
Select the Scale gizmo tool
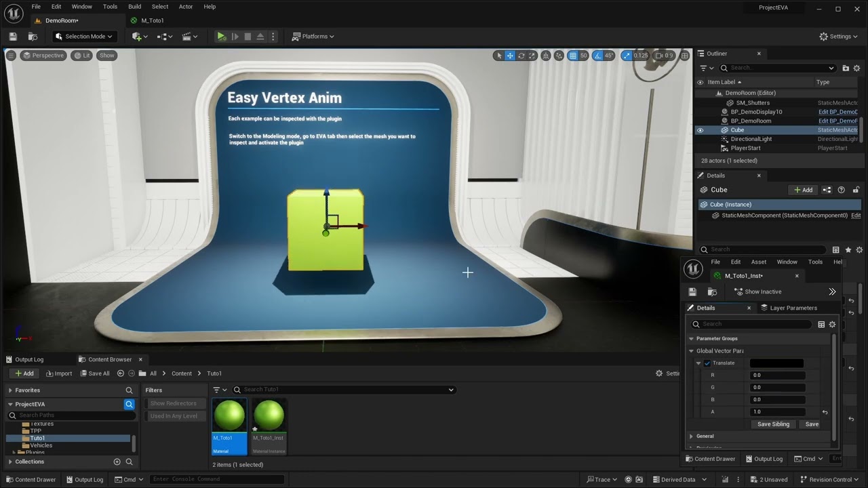tap(532, 56)
